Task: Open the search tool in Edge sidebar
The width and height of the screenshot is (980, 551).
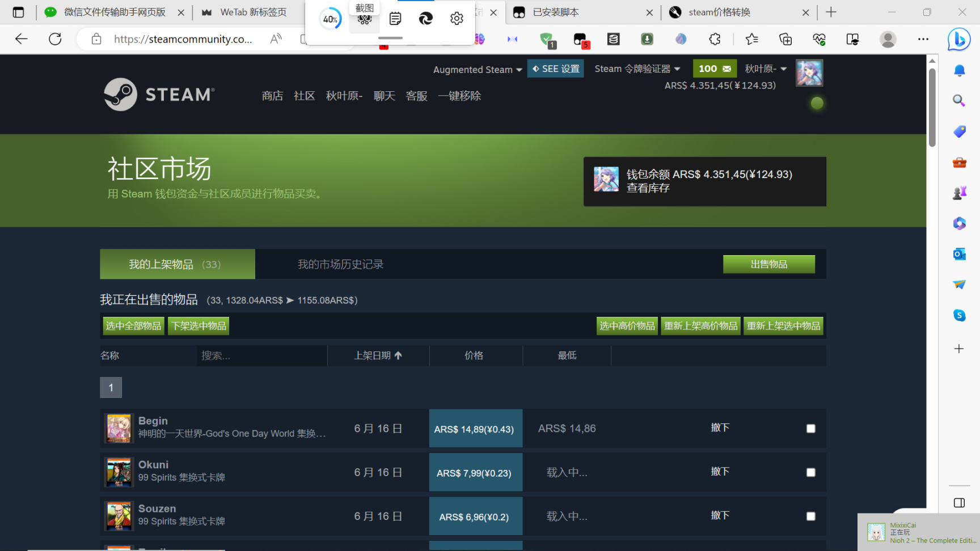Action: [x=959, y=101]
